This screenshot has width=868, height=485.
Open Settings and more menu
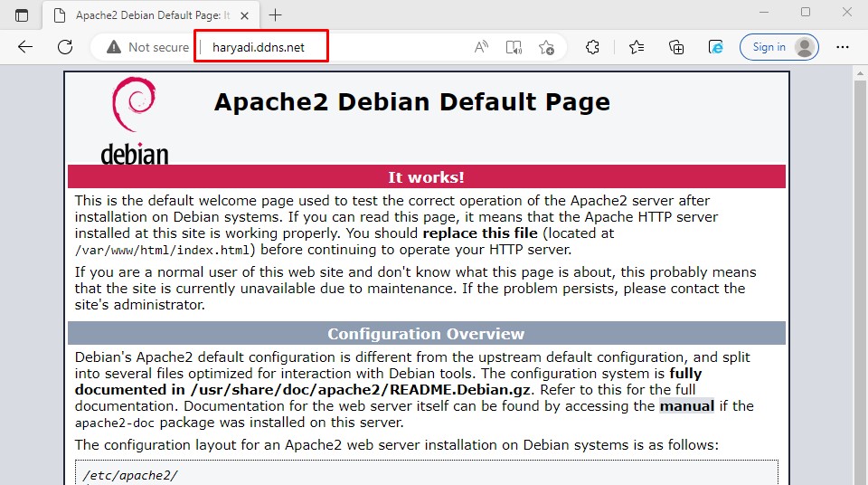[x=843, y=47]
